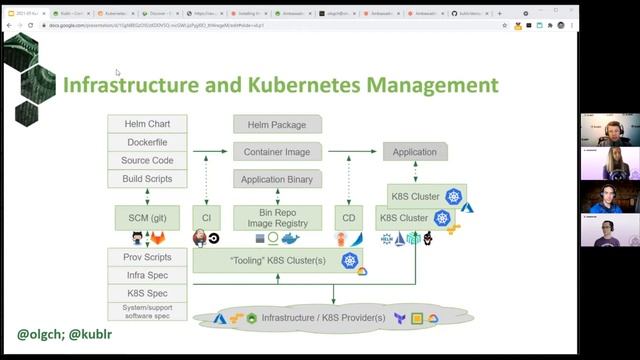
Task: Switch to the black terminal-icon browser tab
Action: (337, 13)
